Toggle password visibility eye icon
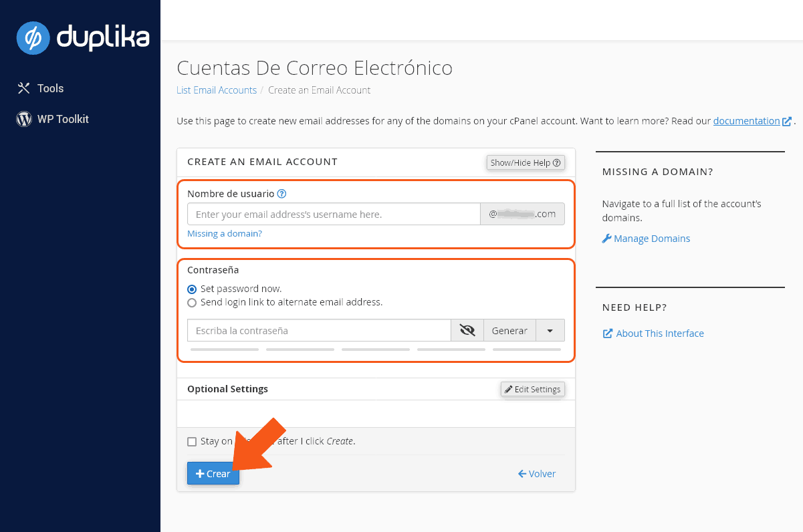The image size is (803, 532). coord(467,330)
